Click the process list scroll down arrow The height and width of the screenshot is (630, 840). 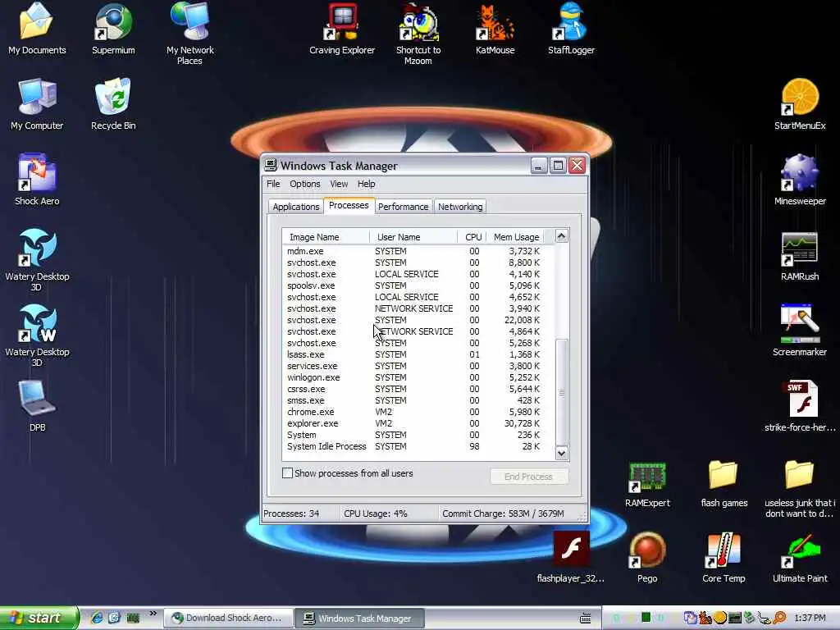pyautogui.click(x=561, y=453)
